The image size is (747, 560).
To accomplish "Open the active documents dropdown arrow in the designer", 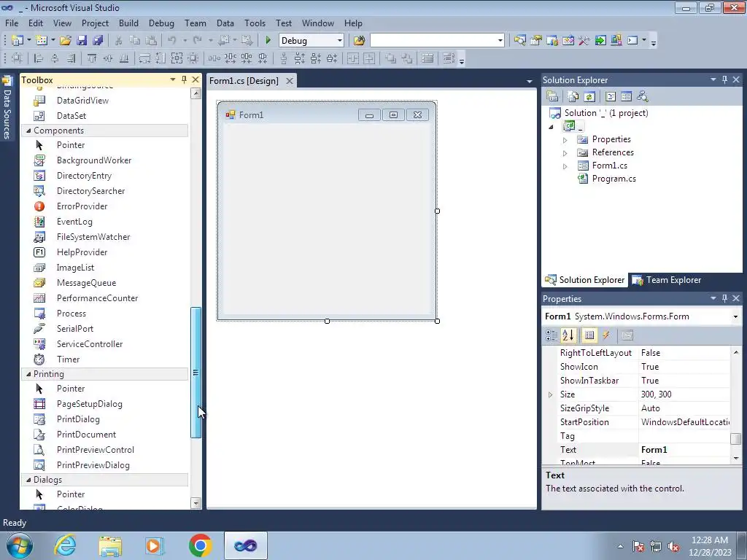I will point(529,82).
